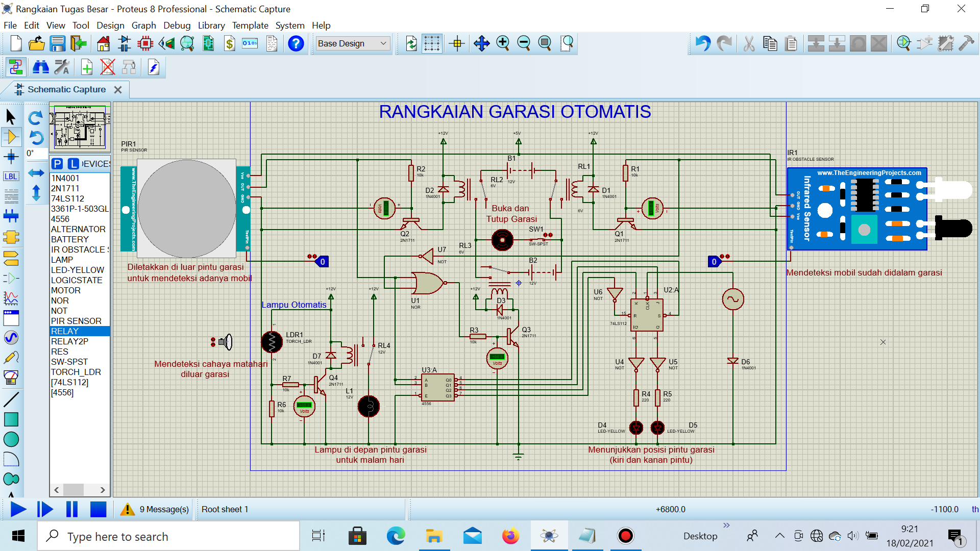
Task: Toggle the PIR sensor logic state
Action: (322, 262)
